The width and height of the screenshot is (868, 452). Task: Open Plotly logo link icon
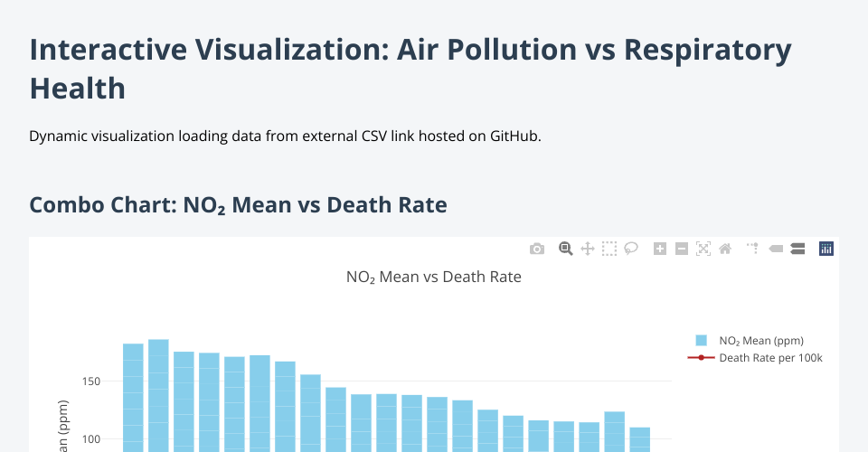pyautogui.click(x=826, y=249)
